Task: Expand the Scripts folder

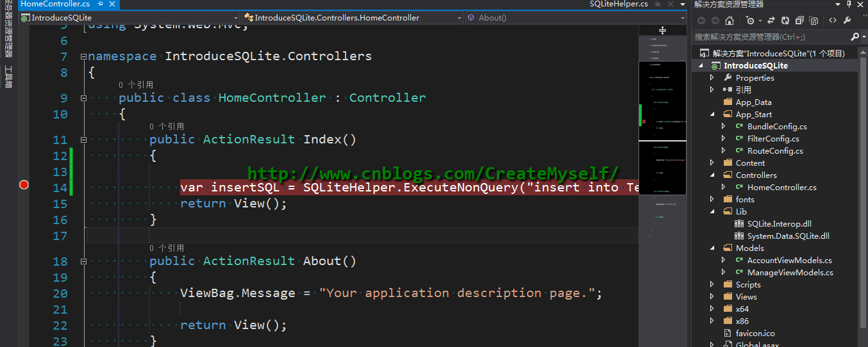Action: tap(712, 284)
